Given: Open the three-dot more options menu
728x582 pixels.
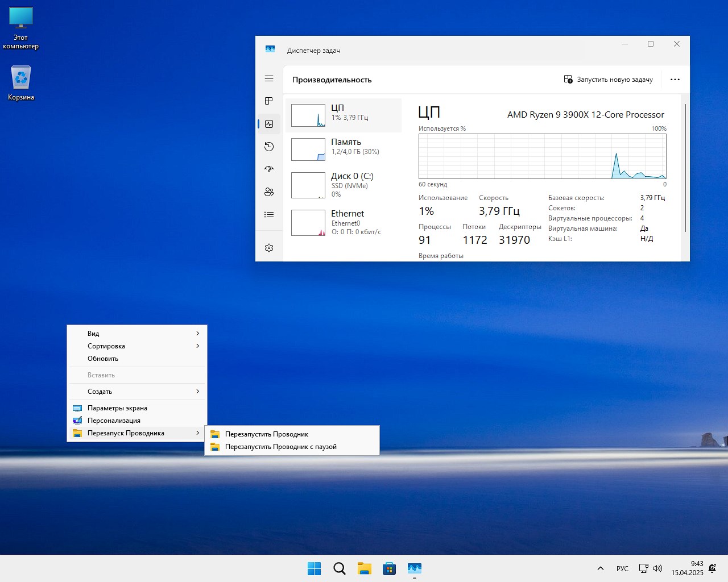Looking at the screenshot, I should [675, 80].
